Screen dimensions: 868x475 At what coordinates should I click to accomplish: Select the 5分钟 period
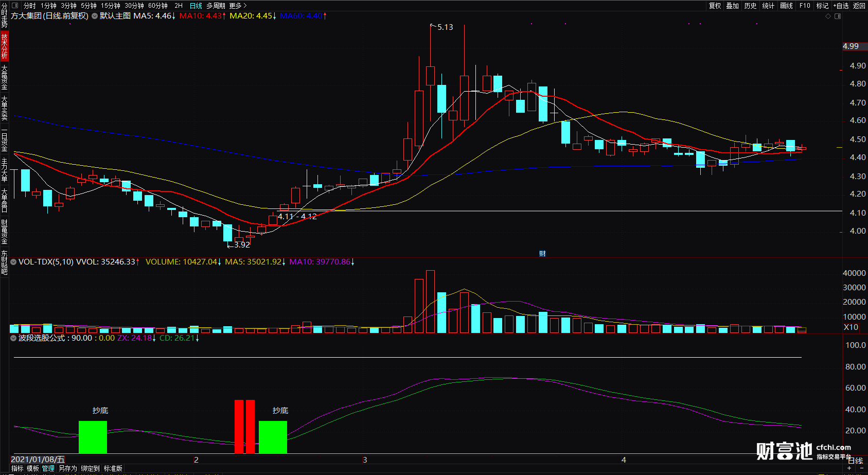click(88, 6)
